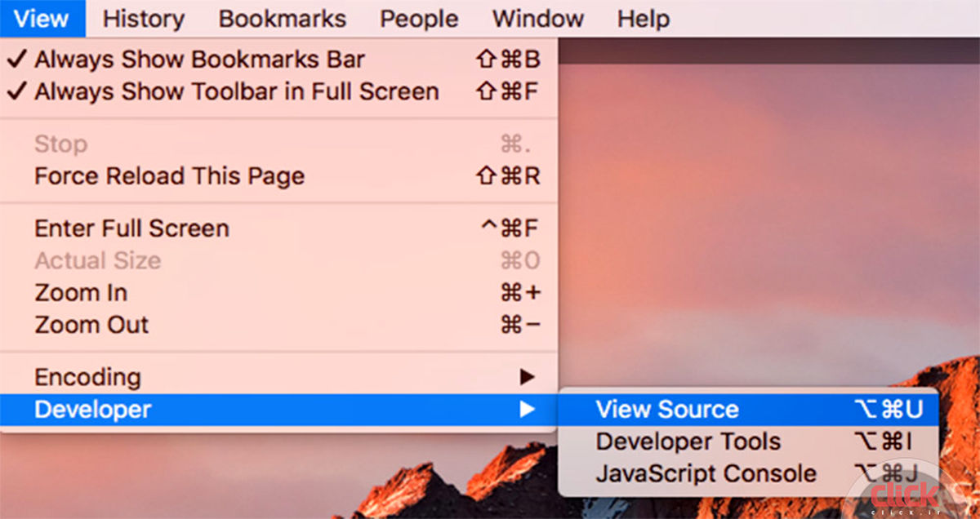Choose Force Reload This Page
980x519 pixels.
point(169,176)
